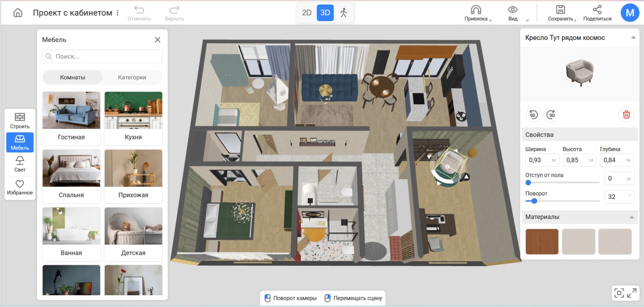Image resolution: width=644 pixels, height=307 pixels.
Task: Share the project with Поделиться
Action: pyautogui.click(x=597, y=14)
